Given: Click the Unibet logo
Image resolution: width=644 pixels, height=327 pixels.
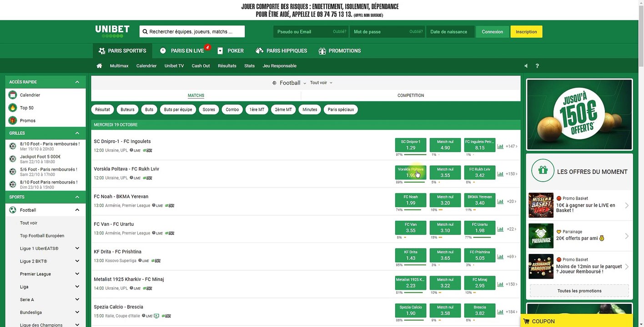Looking at the screenshot, I should coord(112,31).
